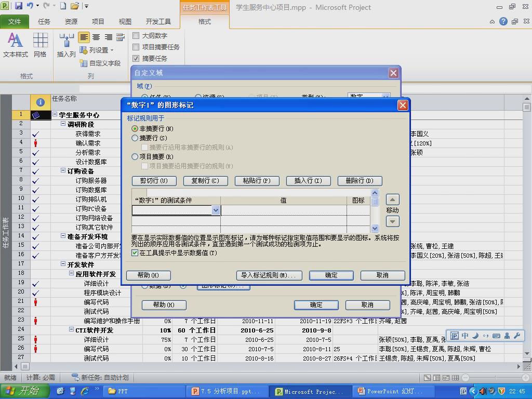Toggle 在工具提示中显示数据值 checkbox

[x=135, y=253]
